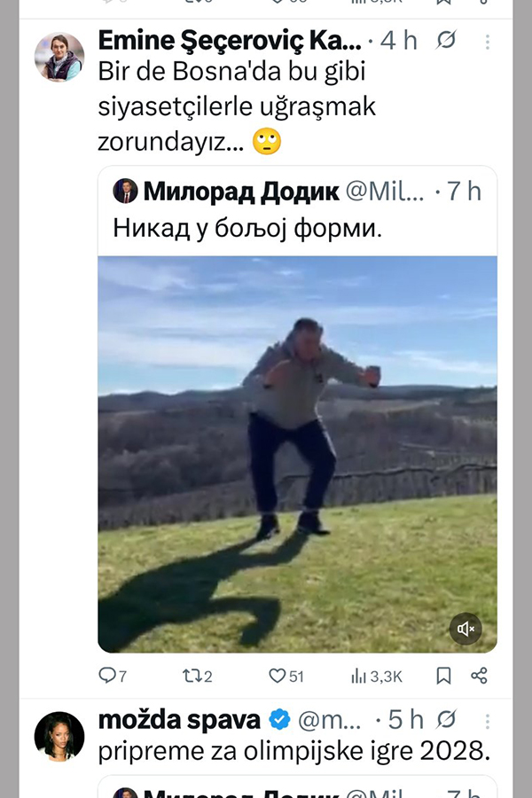Open more options on možda spava's tweet
Image resolution: width=532 pixels, height=798 pixels.
(x=487, y=721)
